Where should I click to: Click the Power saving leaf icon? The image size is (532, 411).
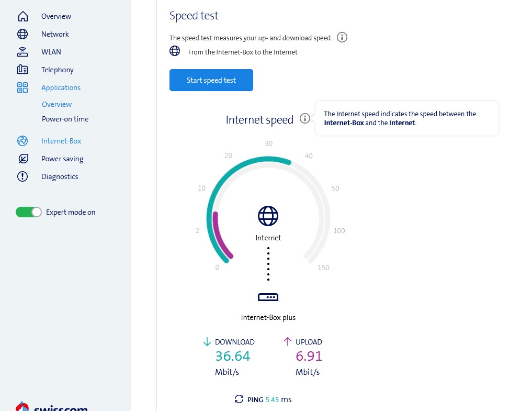click(22, 159)
